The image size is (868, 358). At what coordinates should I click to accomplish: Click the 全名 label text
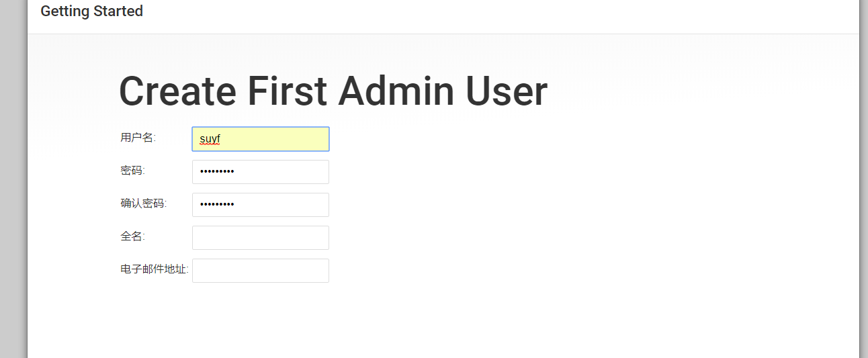coord(132,236)
